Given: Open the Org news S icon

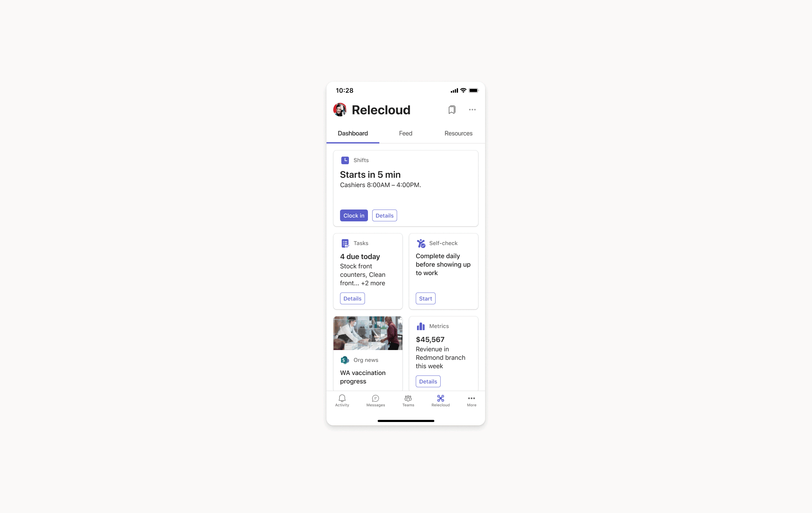Looking at the screenshot, I should [x=344, y=359].
